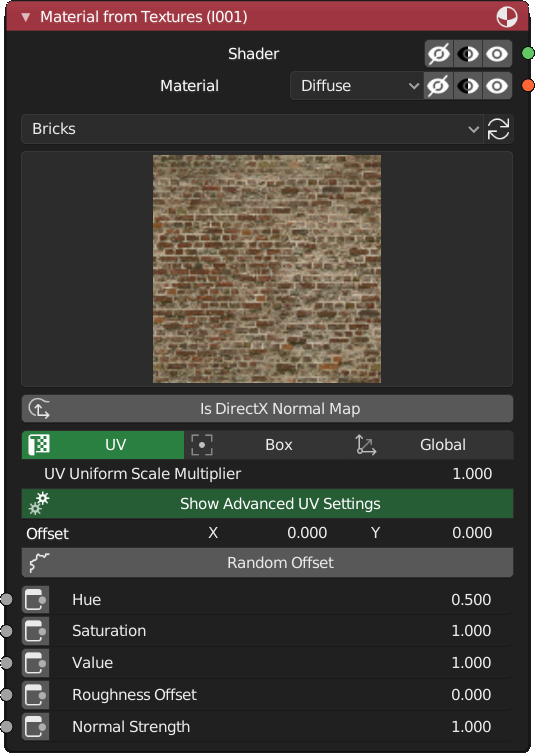Toggle Is DirectX Normal Map button
535x753 pixels.
(x=268, y=409)
